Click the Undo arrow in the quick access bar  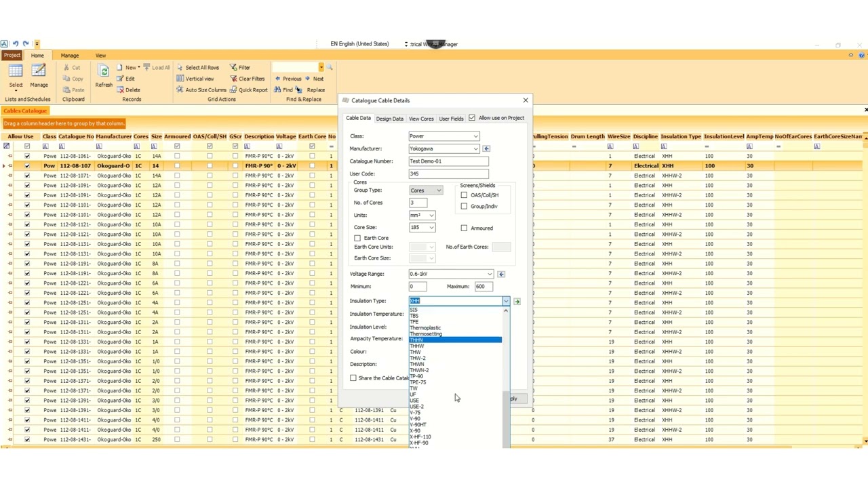(x=15, y=44)
